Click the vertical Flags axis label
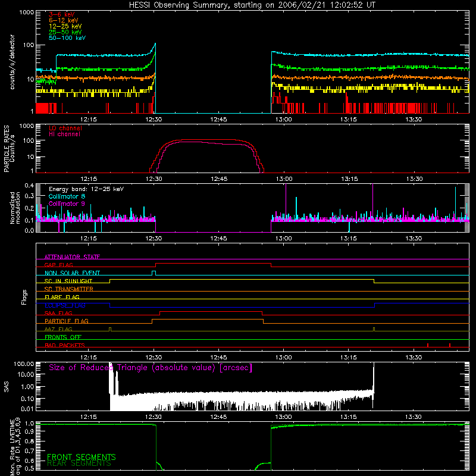Screen dimensions: 476x476 [24, 297]
